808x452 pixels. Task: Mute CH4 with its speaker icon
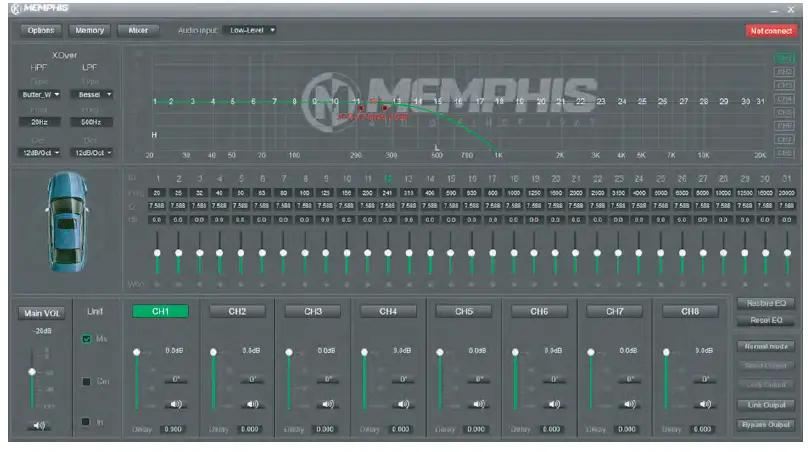point(403,404)
